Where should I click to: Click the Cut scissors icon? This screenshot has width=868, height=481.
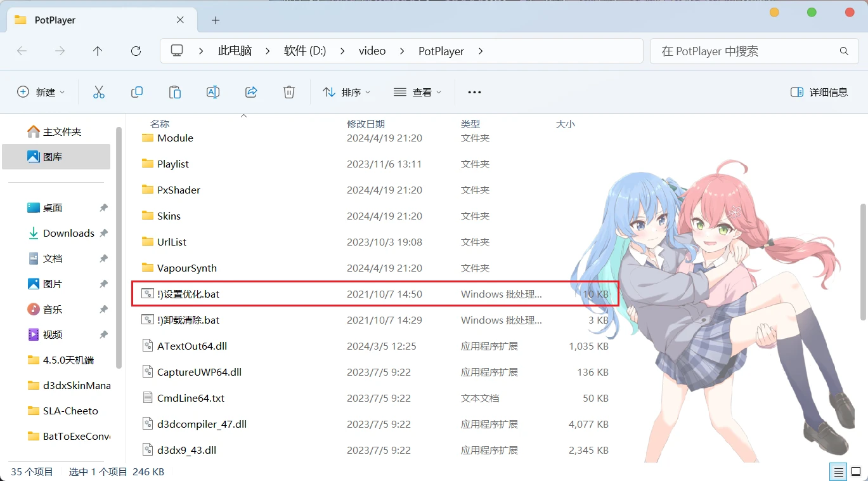99,92
